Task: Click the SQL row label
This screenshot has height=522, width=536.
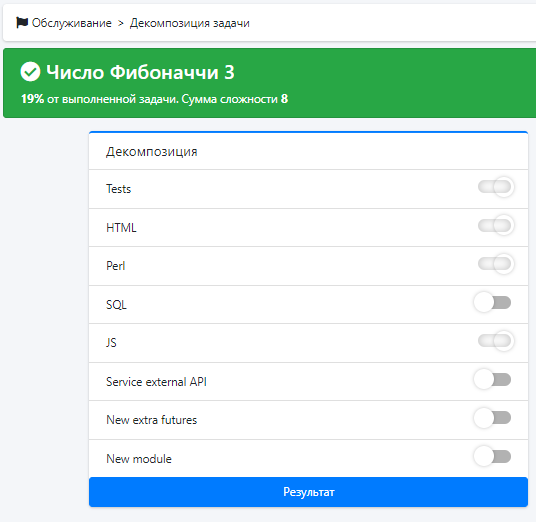Action: 116,305
